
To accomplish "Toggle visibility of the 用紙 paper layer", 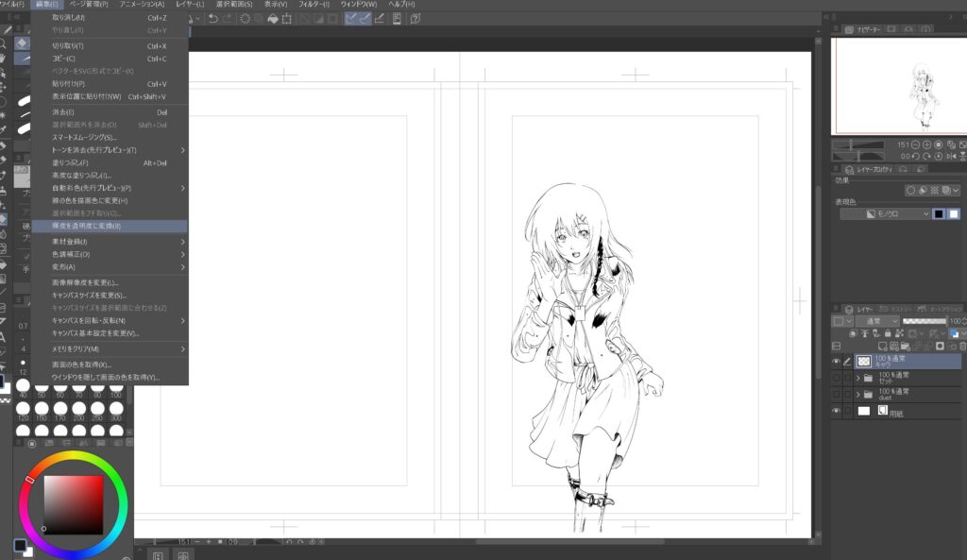I will click(836, 411).
